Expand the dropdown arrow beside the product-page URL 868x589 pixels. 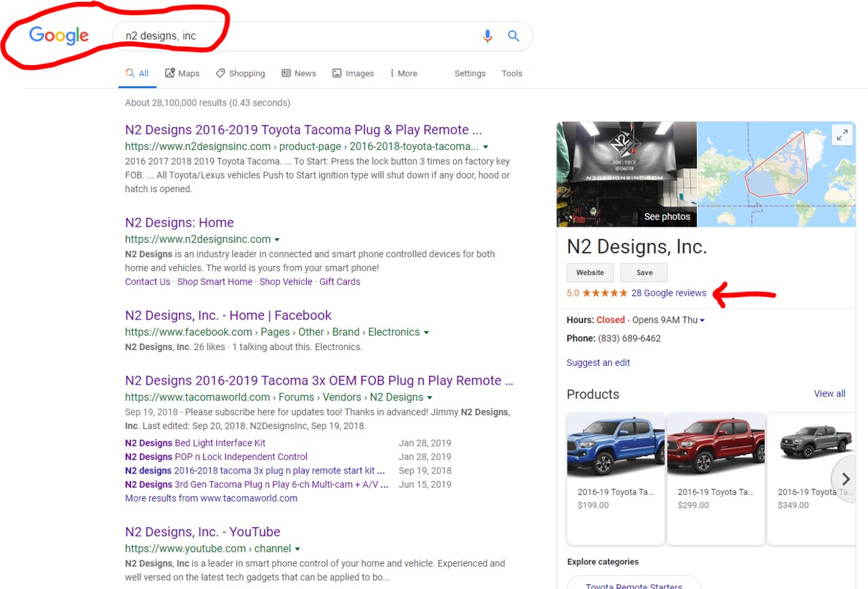485,147
